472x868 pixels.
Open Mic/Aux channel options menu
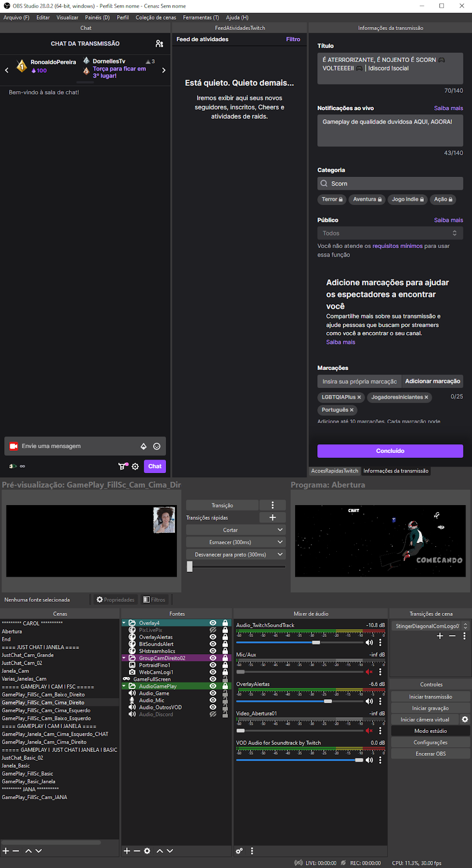pos(380,672)
